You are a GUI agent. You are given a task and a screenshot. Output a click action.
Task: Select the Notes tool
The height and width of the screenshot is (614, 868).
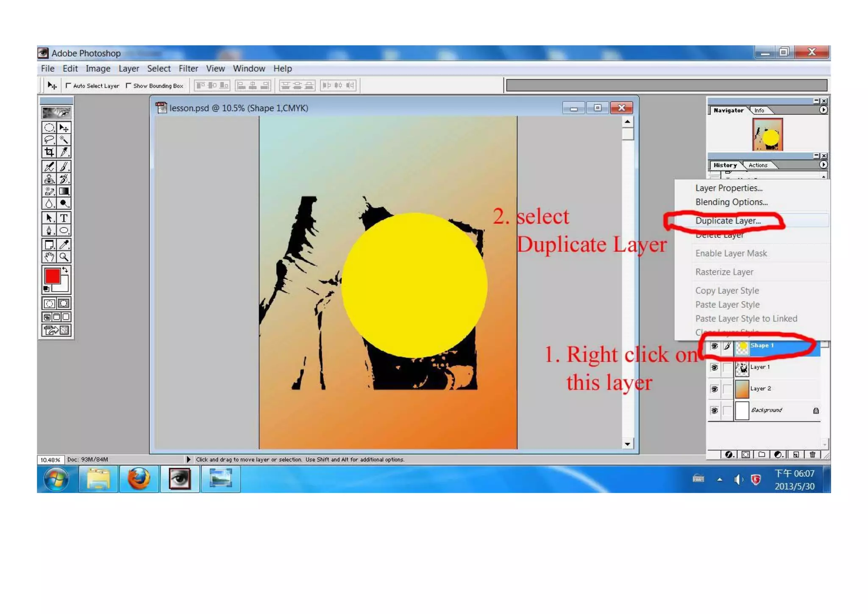coord(49,244)
